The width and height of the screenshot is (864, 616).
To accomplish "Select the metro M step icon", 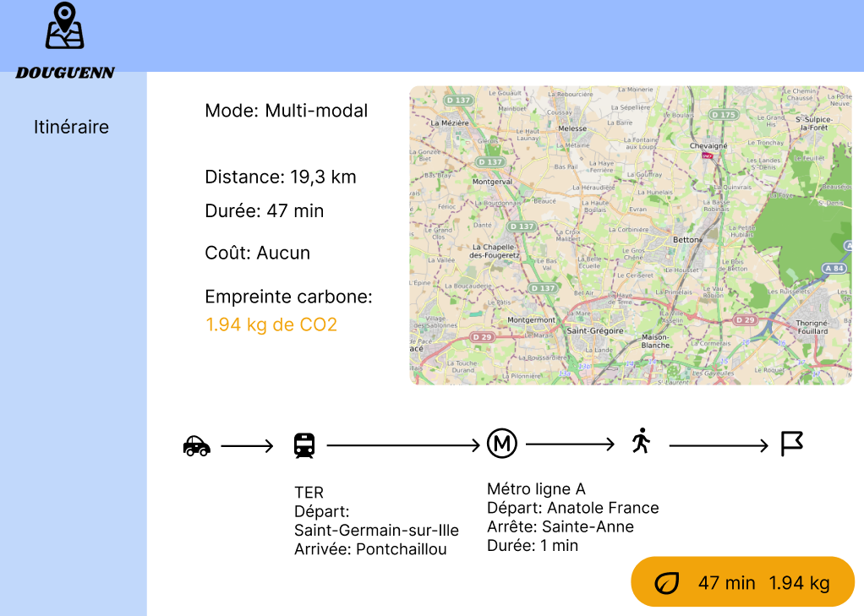I will coord(502,443).
